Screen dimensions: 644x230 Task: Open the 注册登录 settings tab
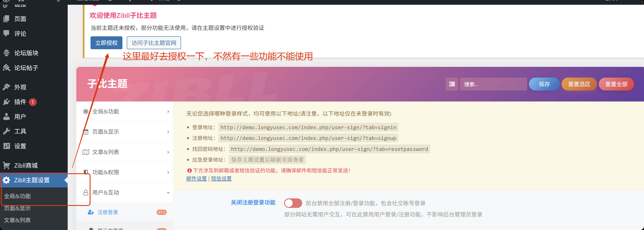[108, 212]
